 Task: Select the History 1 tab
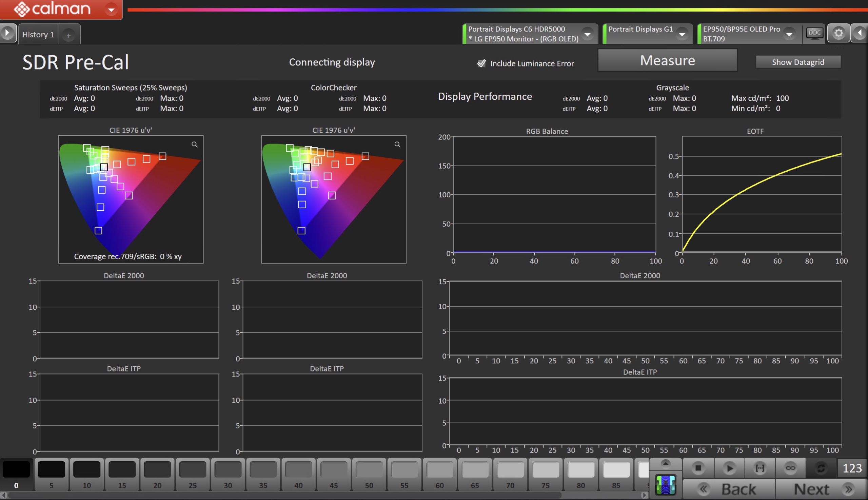[38, 35]
